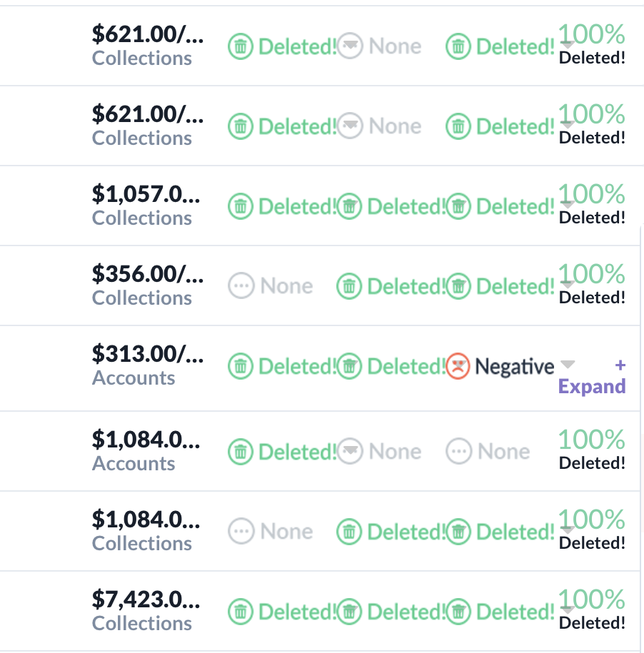The width and height of the screenshot is (644, 653).
Task: Click last Deleted trash icon in $356.00 row
Action: [x=459, y=287]
